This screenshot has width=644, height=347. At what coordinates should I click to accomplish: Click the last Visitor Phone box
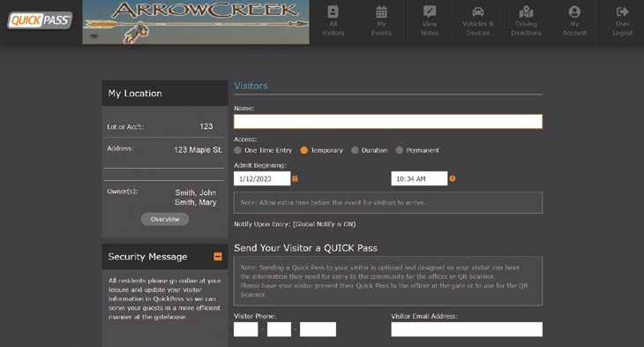[318, 329]
